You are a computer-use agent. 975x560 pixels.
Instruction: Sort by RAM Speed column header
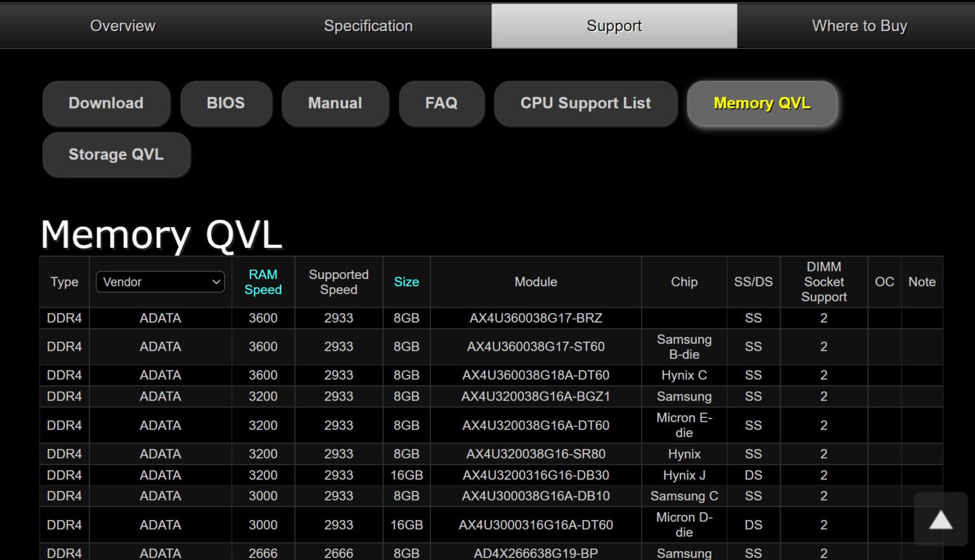[263, 282]
